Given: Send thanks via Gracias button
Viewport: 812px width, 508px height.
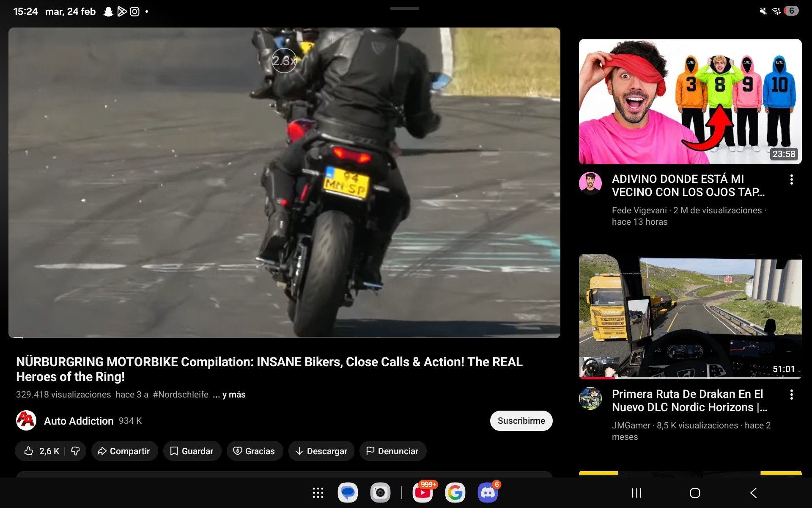Looking at the screenshot, I should point(254,451).
